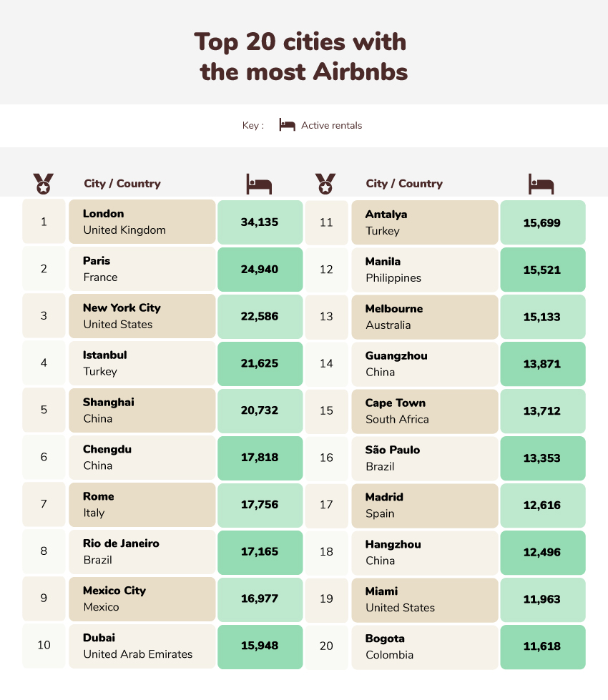Click rank number 16 for São Paulo
The height and width of the screenshot is (700, 608).
pyautogui.click(x=327, y=458)
